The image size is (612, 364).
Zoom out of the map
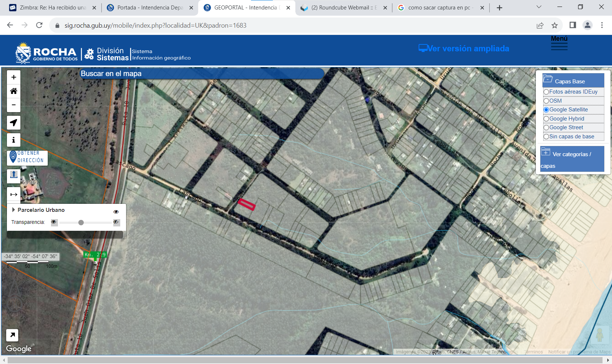pos(13,105)
